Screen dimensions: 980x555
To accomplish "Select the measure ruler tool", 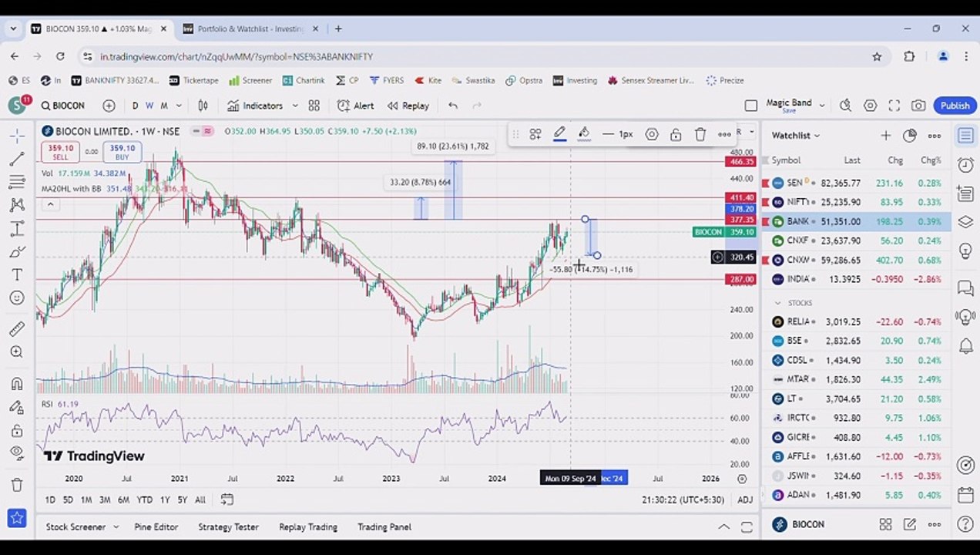I will [x=16, y=329].
